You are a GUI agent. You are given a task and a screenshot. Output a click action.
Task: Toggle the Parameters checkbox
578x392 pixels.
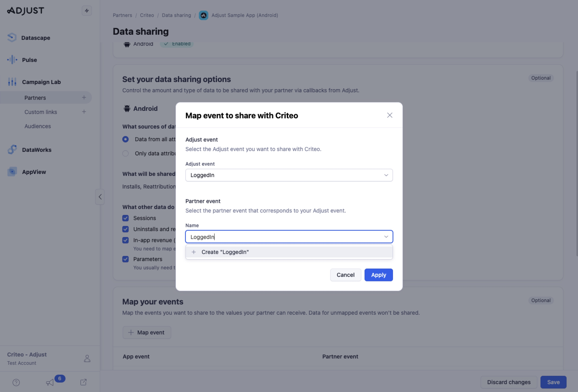(126, 259)
